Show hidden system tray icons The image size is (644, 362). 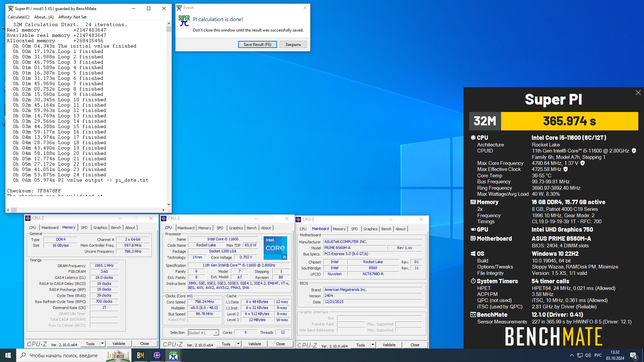[572, 355]
